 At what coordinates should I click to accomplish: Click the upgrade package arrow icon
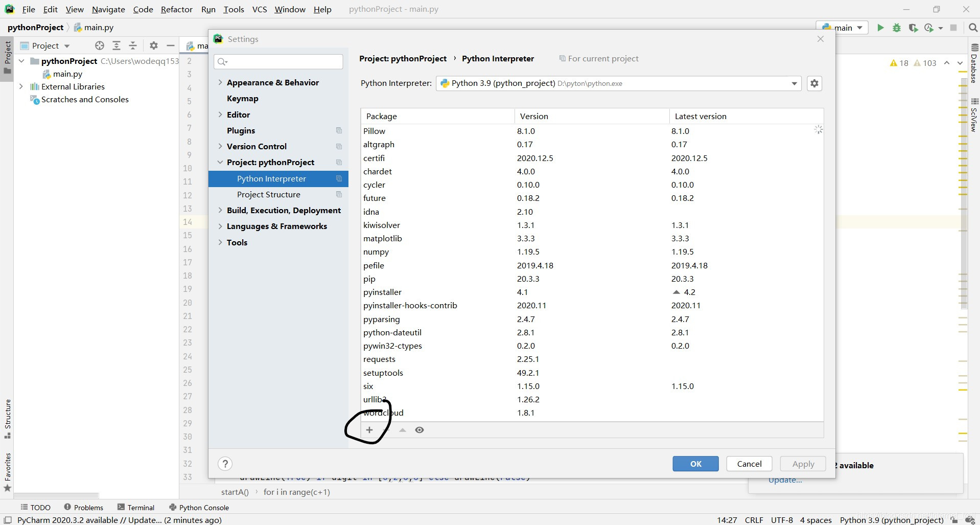(403, 430)
